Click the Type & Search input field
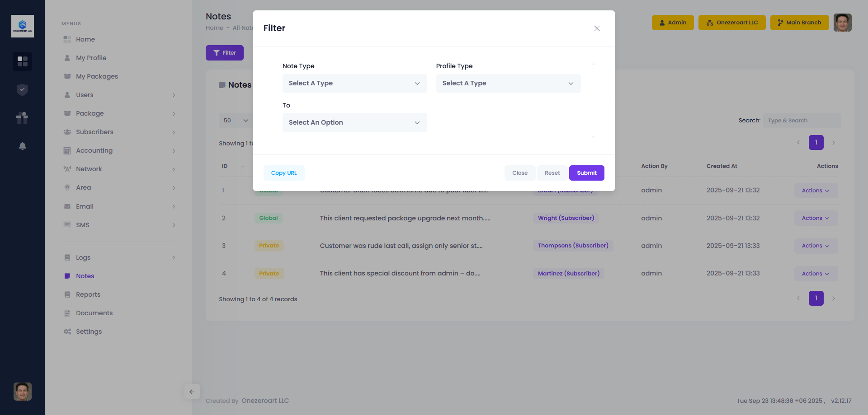868x415 pixels. click(x=802, y=121)
